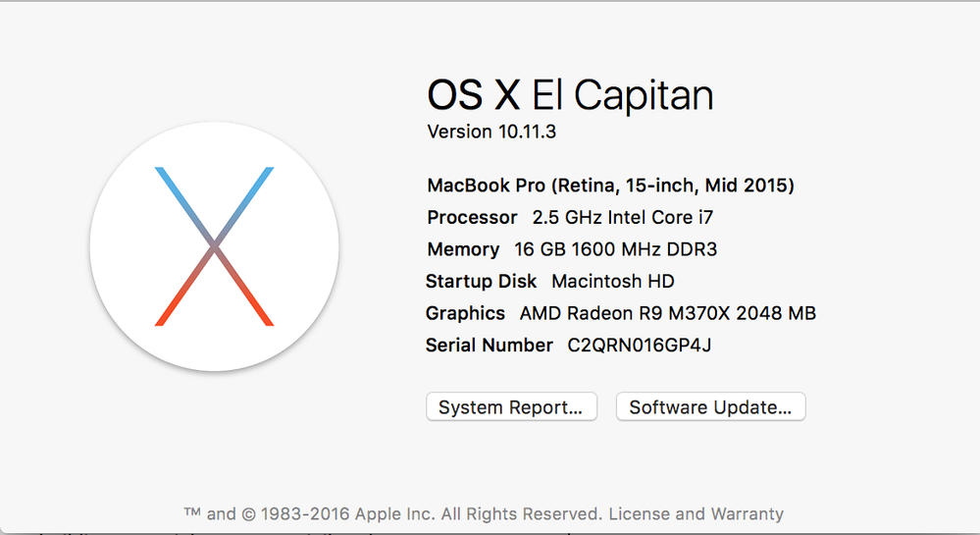The height and width of the screenshot is (535, 980).
Task: Open the License and Warranty link
Action: (696, 513)
